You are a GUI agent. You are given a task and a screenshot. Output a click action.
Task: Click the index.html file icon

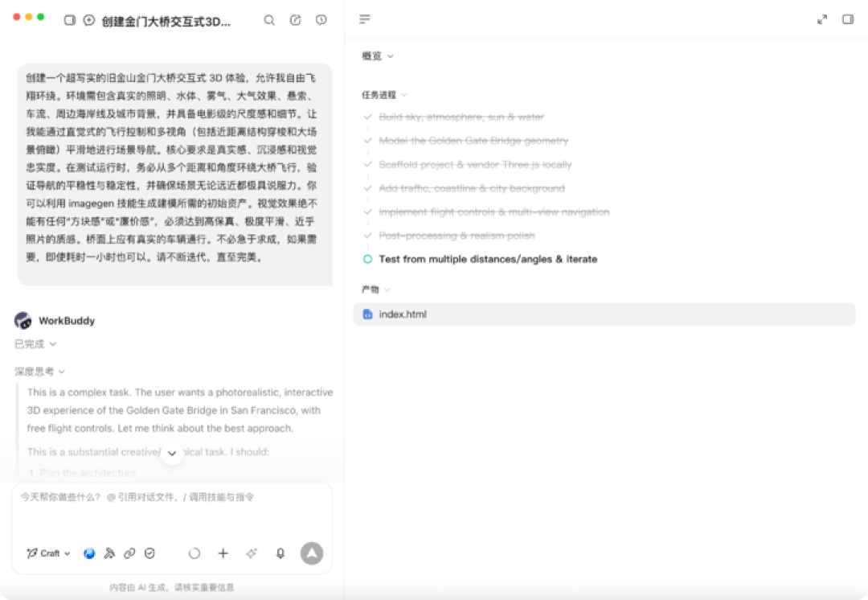pyautogui.click(x=367, y=314)
